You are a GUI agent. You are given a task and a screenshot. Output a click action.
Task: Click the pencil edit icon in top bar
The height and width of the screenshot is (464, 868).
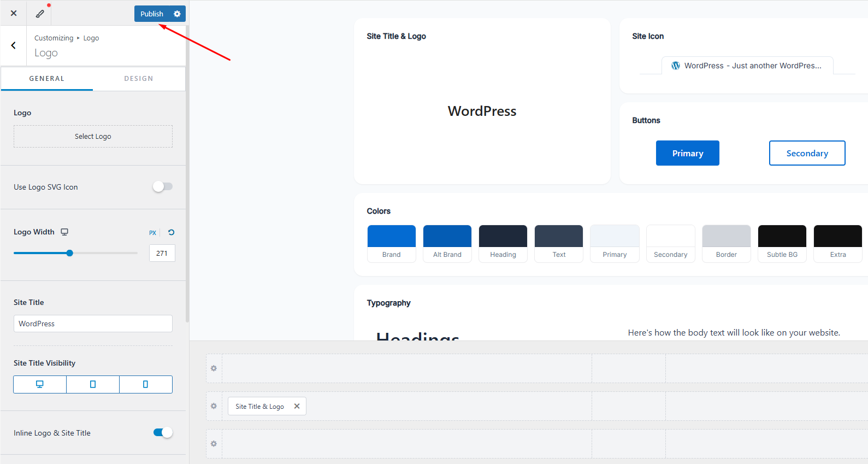[x=40, y=14]
